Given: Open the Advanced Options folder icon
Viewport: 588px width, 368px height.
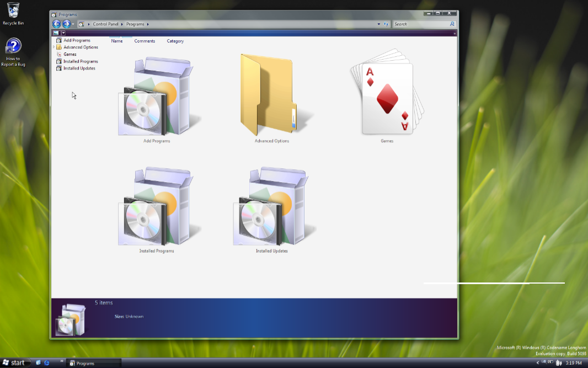Looking at the screenshot, I should click(271, 95).
